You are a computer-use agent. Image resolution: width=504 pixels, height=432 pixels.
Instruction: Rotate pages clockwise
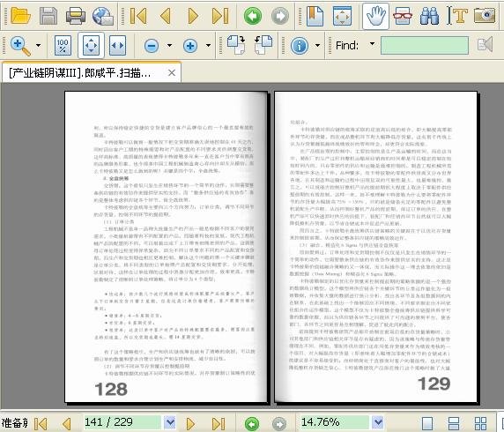point(236,45)
